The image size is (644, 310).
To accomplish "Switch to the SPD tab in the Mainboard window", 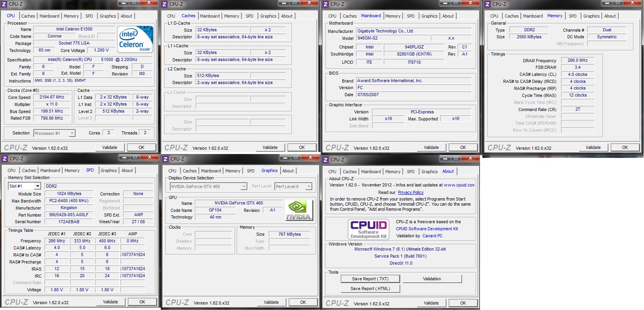I will [411, 16].
